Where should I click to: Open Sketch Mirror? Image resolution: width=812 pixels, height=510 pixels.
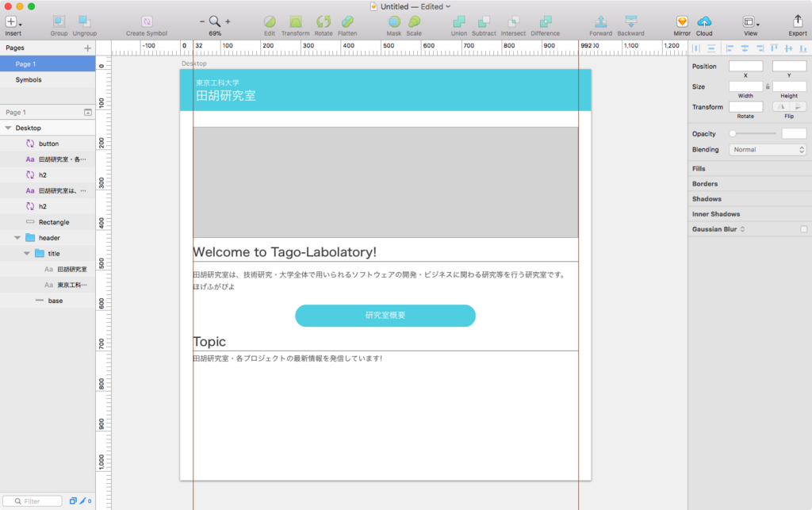[682, 21]
